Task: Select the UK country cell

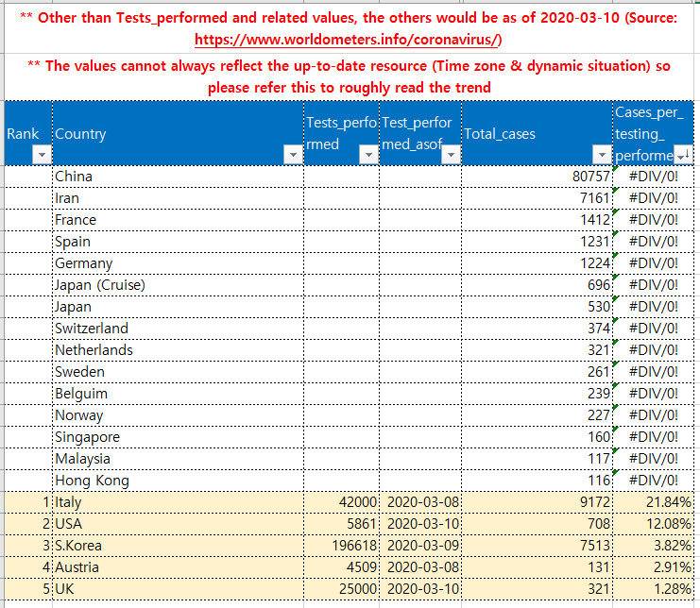Action: (179, 589)
